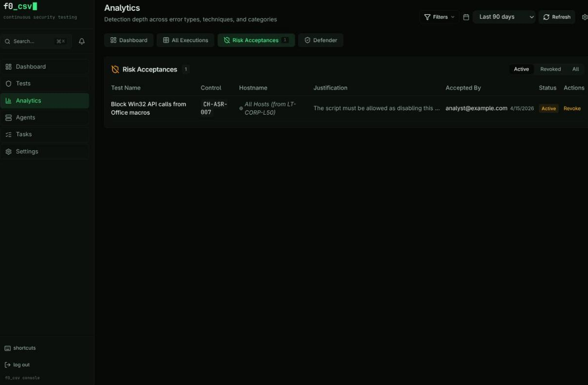Revoke the CH-ASR-007 risk acceptance
Viewport: 588px width, 385px height.
coord(572,109)
